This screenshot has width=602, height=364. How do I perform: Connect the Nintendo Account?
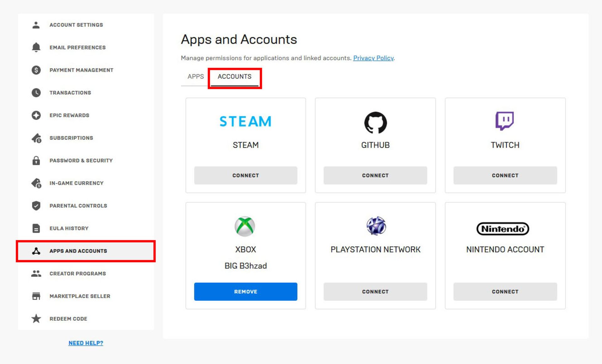(505, 292)
